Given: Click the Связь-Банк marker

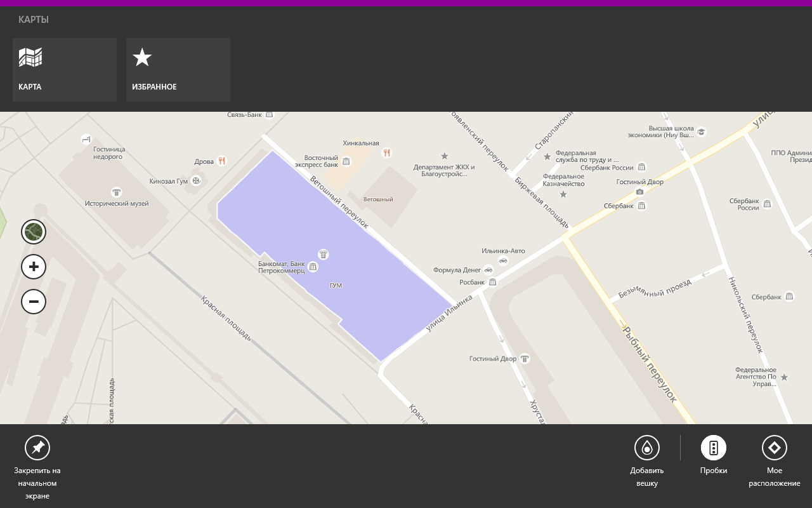Looking at the screenshot, I should [x=269, y=115].
